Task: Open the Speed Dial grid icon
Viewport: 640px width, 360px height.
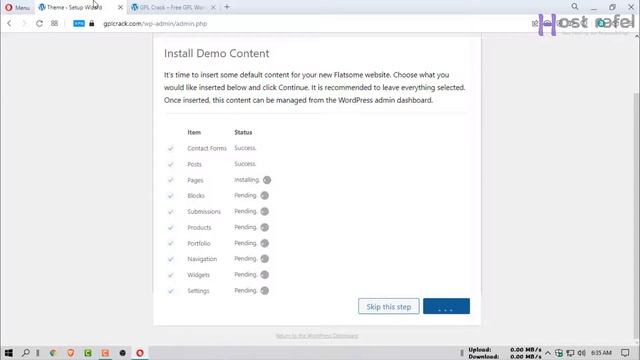Action: pyautogui.click(x=54, y=24)
